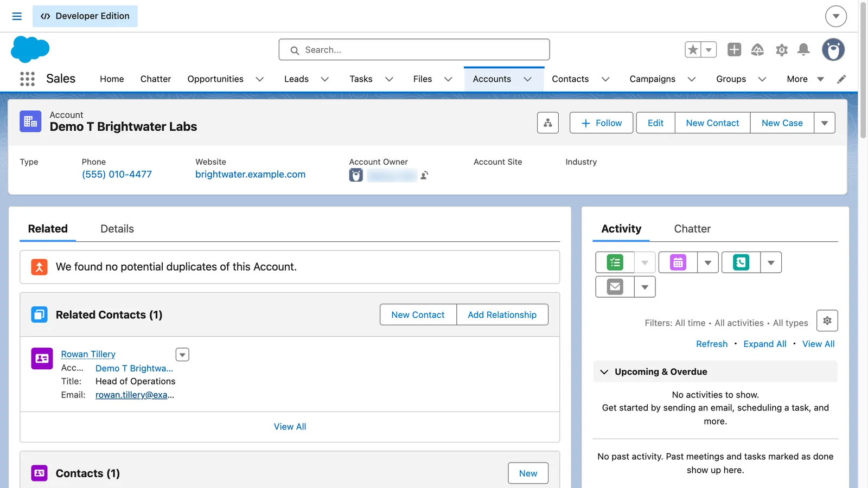Click New in the Contacts section

pyautogui.click(x=528, y=473)
